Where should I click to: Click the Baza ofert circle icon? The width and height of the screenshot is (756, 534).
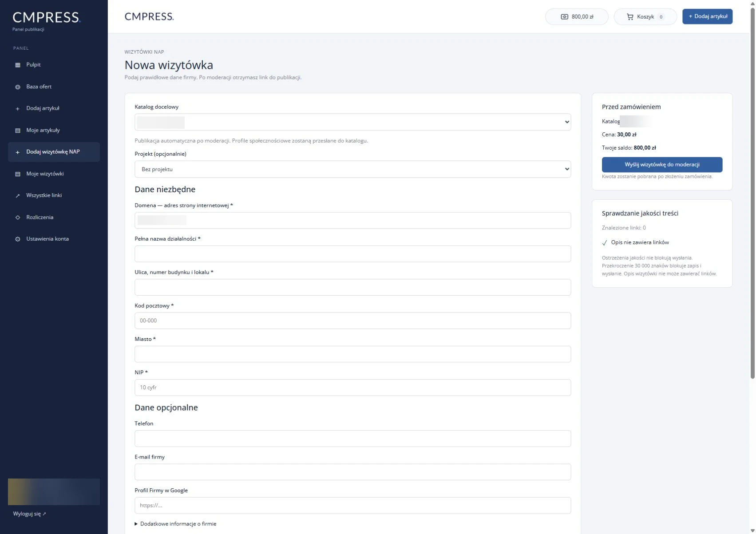[x=18, y=87]
